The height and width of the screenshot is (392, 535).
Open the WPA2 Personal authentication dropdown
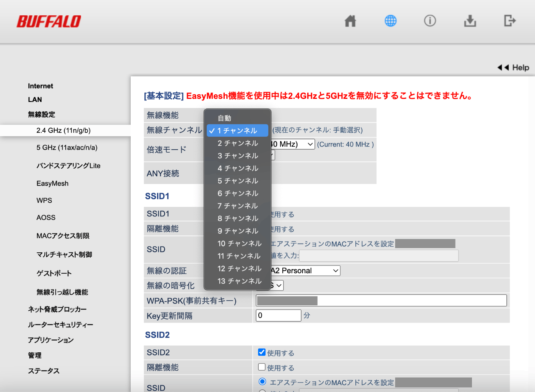coord(306,271)
